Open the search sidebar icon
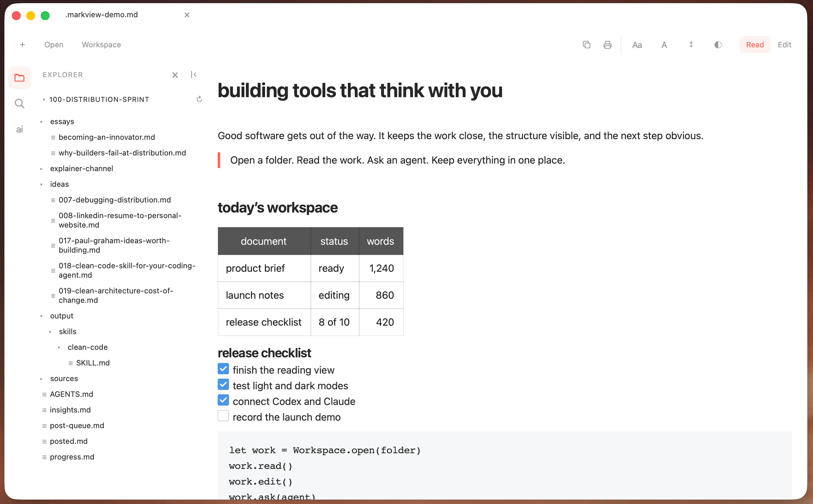813x504 pixels. pos(19,104)
